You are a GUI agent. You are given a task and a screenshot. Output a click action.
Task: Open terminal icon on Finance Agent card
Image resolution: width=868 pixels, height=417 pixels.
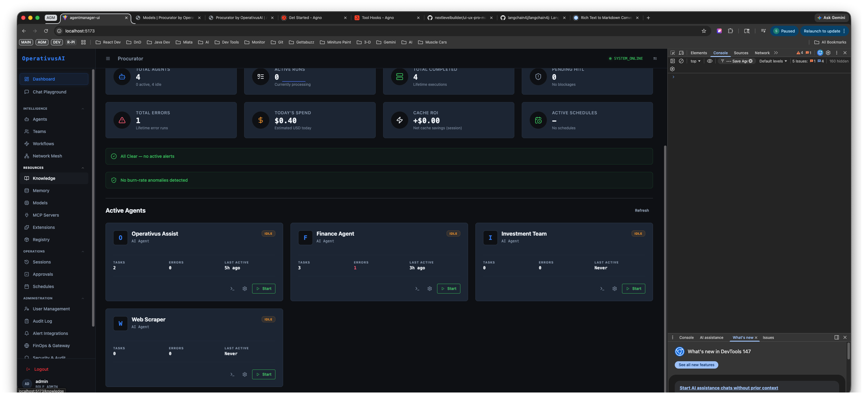tap(417, 289)
